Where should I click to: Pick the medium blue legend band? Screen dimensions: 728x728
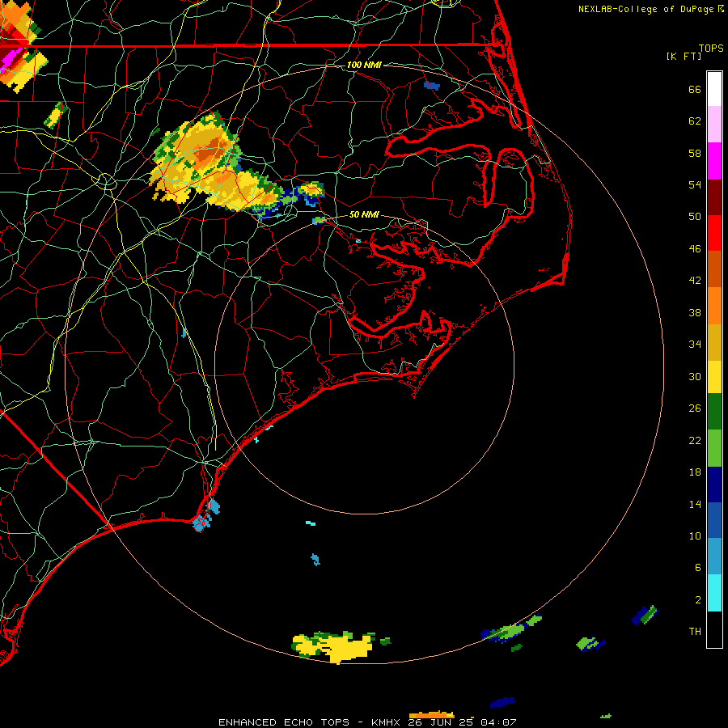[x=714, y=520]
